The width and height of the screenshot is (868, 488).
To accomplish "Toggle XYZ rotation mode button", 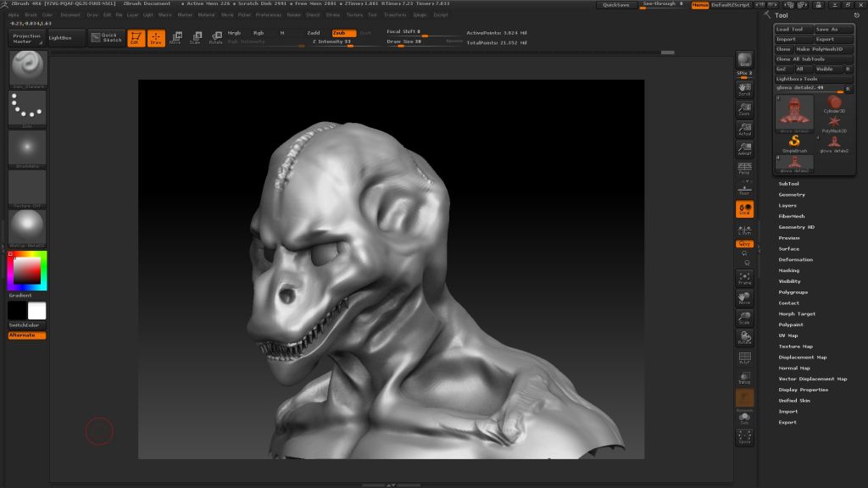I will [744, 244].
